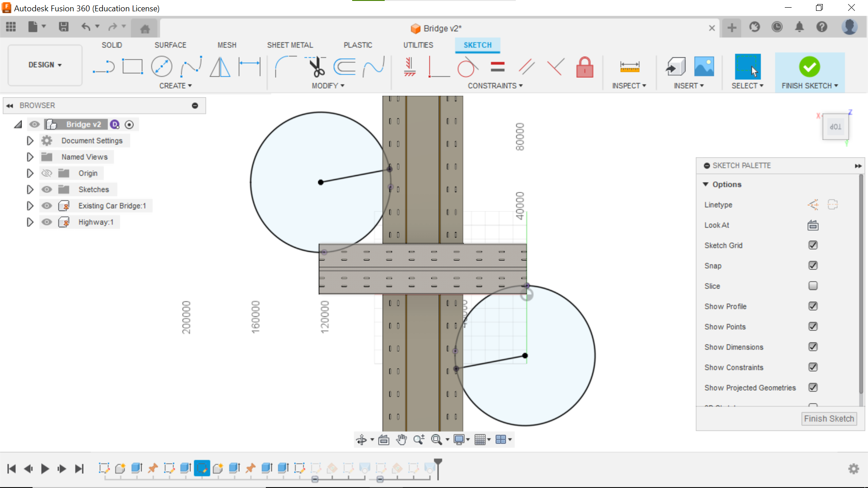Open the CONSTRAINTS dropdown menu
This screenshot has height=488, width=868.
click(495, 86)
